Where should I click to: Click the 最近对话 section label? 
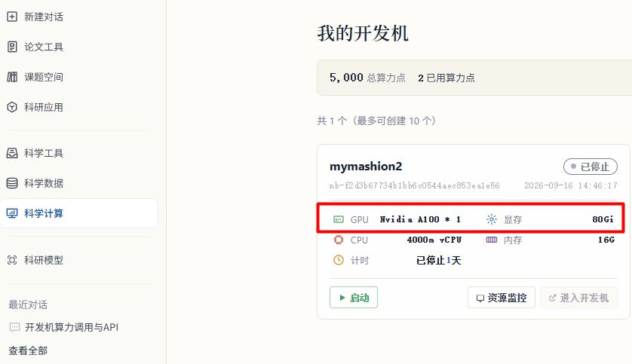[28, 304]
